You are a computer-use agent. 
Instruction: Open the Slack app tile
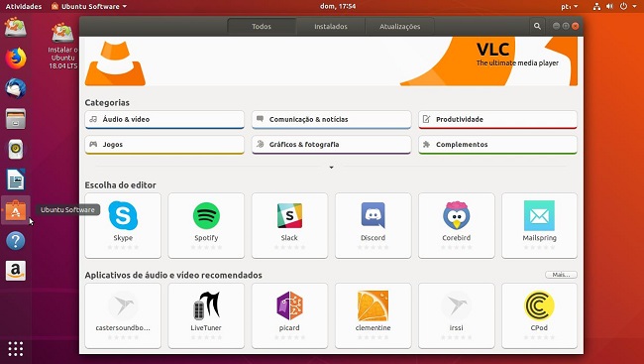(289, 225)
